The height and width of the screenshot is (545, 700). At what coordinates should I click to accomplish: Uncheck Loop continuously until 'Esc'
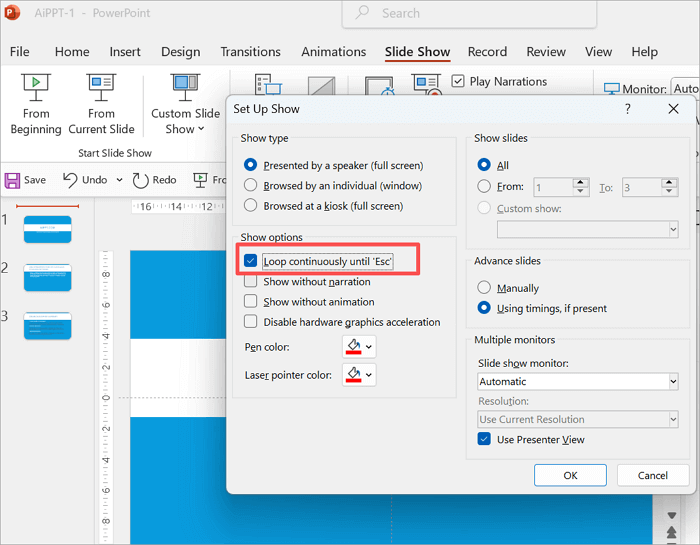tap(250, 261)
